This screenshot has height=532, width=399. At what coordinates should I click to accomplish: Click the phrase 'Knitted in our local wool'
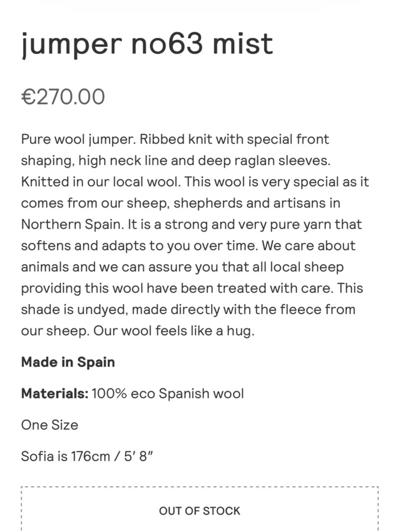tap(101, 182)
